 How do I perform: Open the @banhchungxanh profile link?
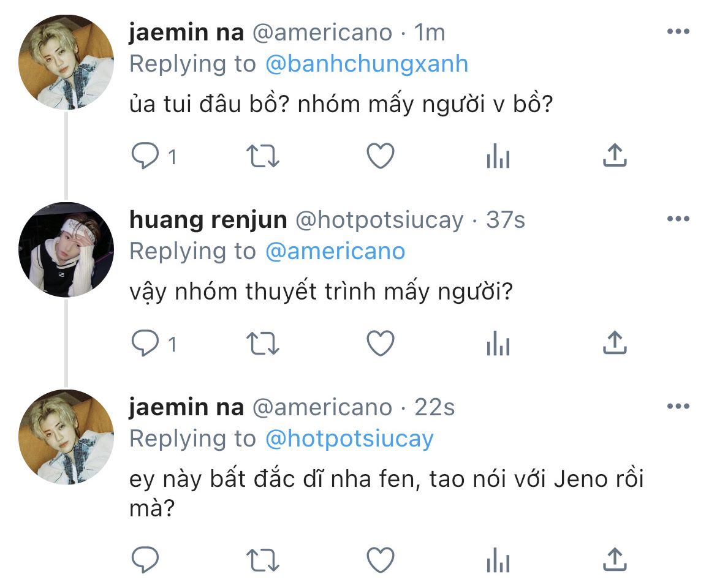click(366, 64)
